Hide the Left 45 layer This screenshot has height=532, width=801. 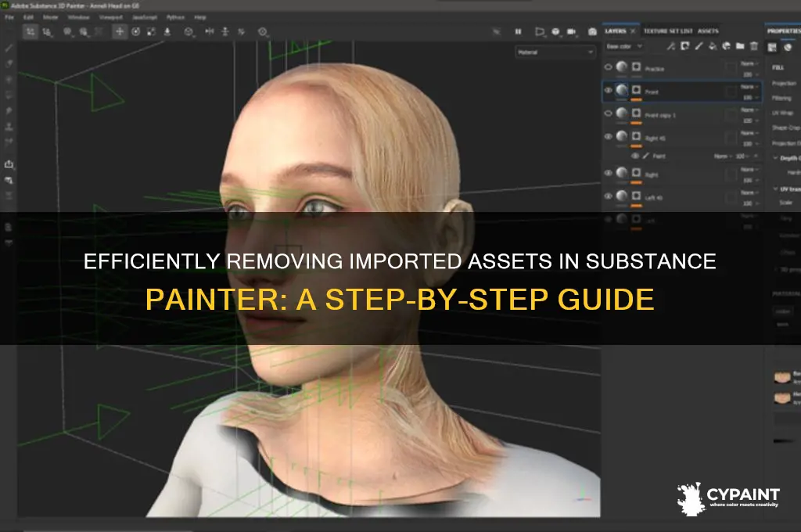pyautogui.click(x=608, y=196)
